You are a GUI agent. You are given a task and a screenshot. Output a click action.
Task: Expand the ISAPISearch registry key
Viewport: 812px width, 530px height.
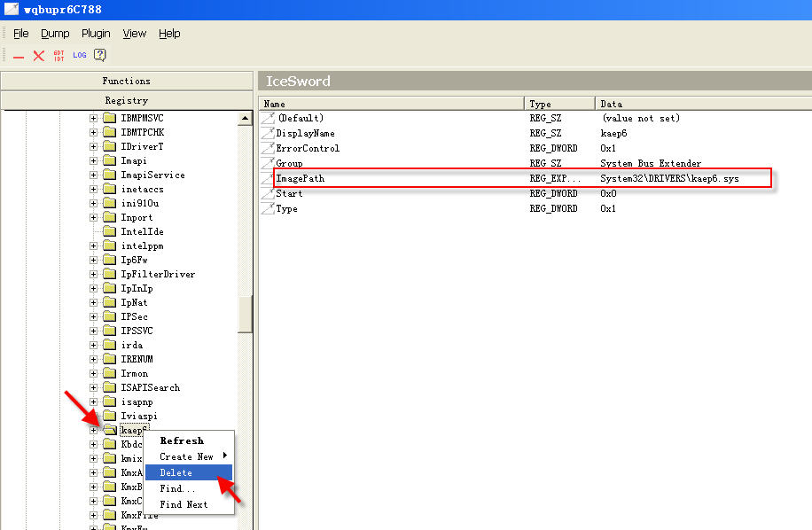click(x=93, y=387)
